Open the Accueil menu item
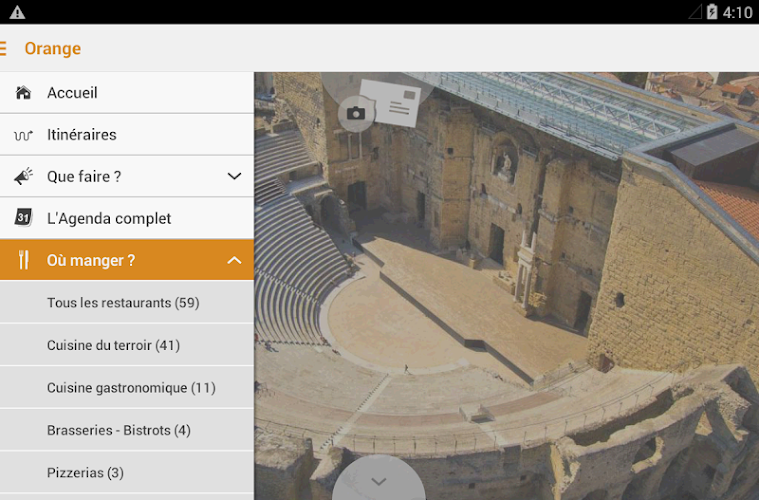This screenshot has height=500, width=759. click(x=72, y=93)
